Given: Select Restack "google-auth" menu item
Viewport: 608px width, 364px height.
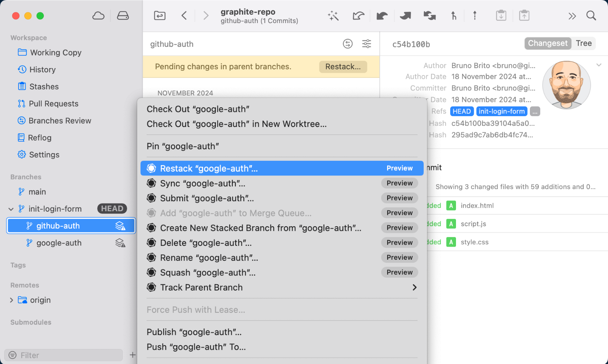Looking at the screenshot, I should coord(209,169).
